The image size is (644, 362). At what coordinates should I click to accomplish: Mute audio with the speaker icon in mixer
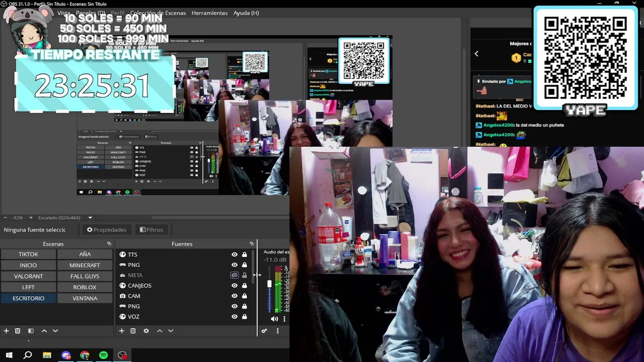[274, 319]
